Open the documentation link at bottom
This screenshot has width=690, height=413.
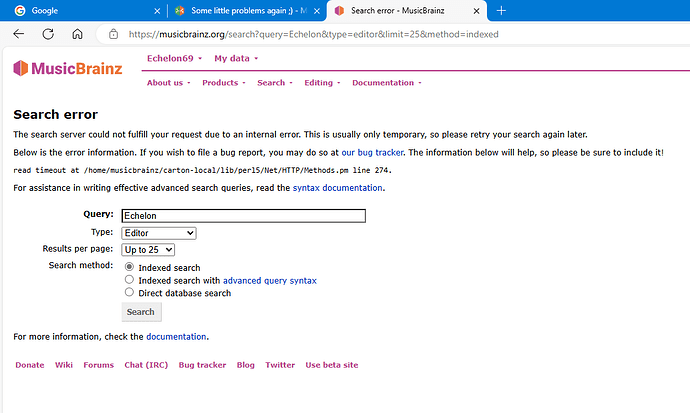[x=176, y=336]
